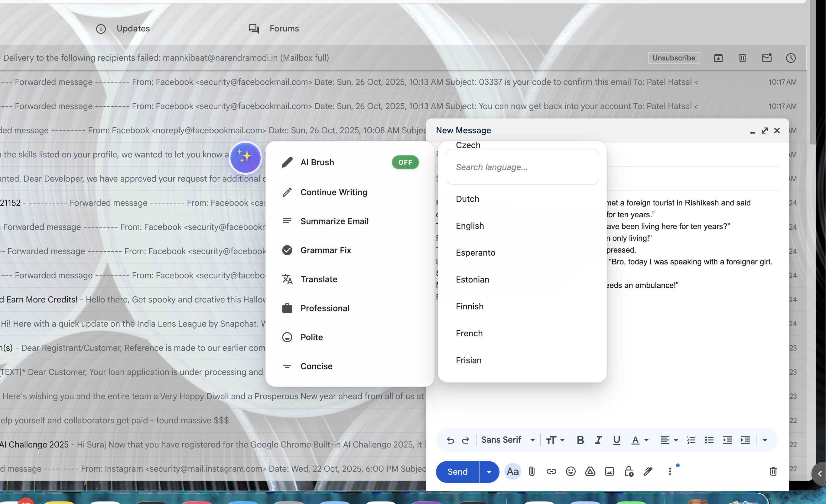Insert a link using the chain icon

point(551,471)
